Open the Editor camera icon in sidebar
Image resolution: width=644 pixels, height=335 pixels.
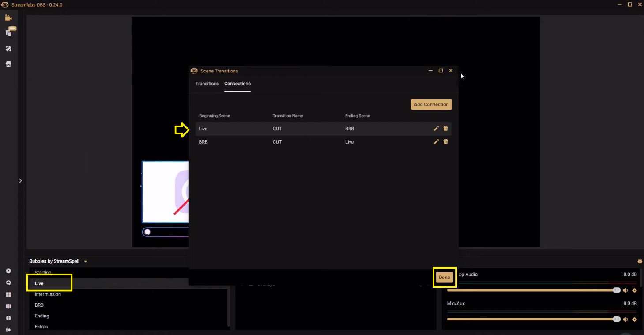(8, 18)
